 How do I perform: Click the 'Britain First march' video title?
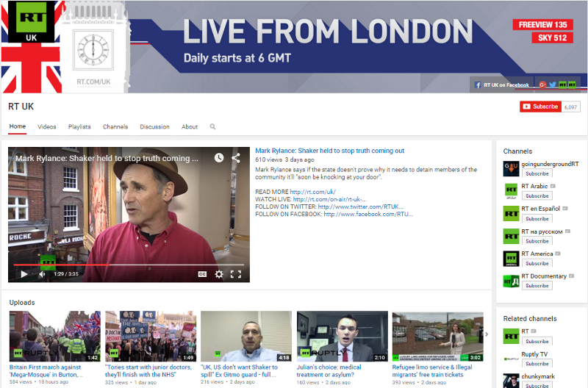pos(46,371)
